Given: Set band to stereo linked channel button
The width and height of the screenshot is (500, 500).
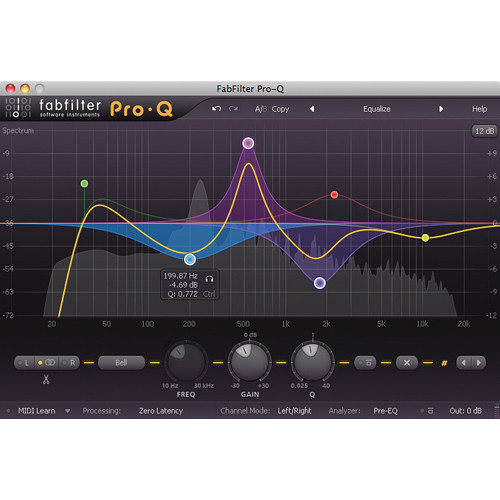Looking at the screenshot, I should (47, 363).
